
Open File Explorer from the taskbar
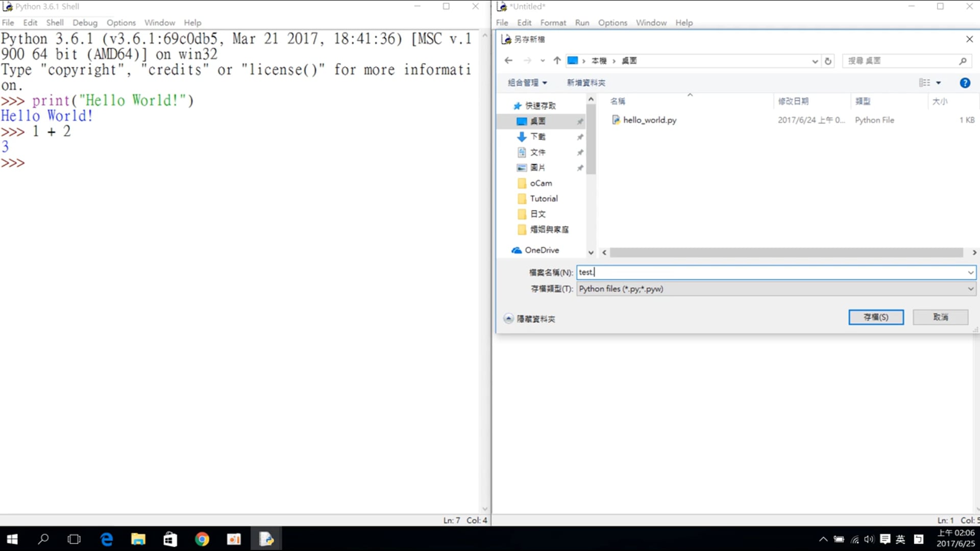click(138, 539)
